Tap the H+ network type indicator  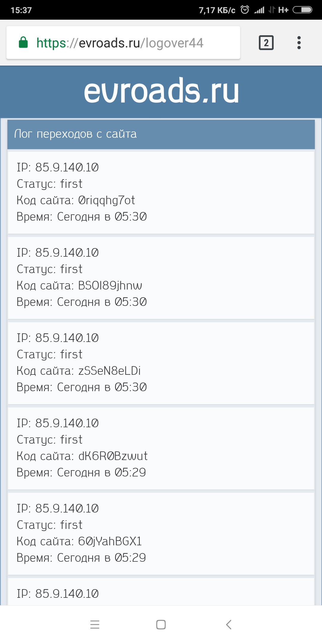[x=283, y=10]
